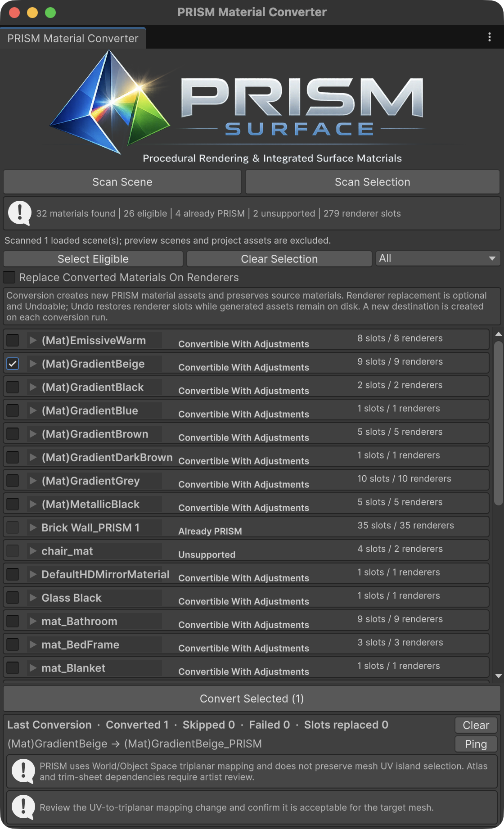Click the mat_Bathroom material name
Image resolution: width=504 pixels, height=829 pixels.
click(x=79, y=621)
